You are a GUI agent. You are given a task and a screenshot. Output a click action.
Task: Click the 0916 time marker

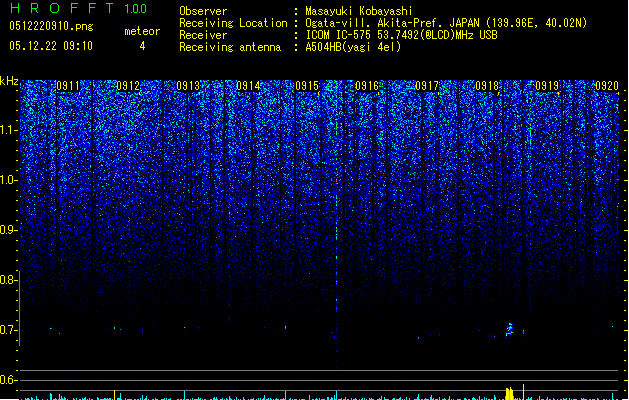pyautogui.click(x=367, y=86)
